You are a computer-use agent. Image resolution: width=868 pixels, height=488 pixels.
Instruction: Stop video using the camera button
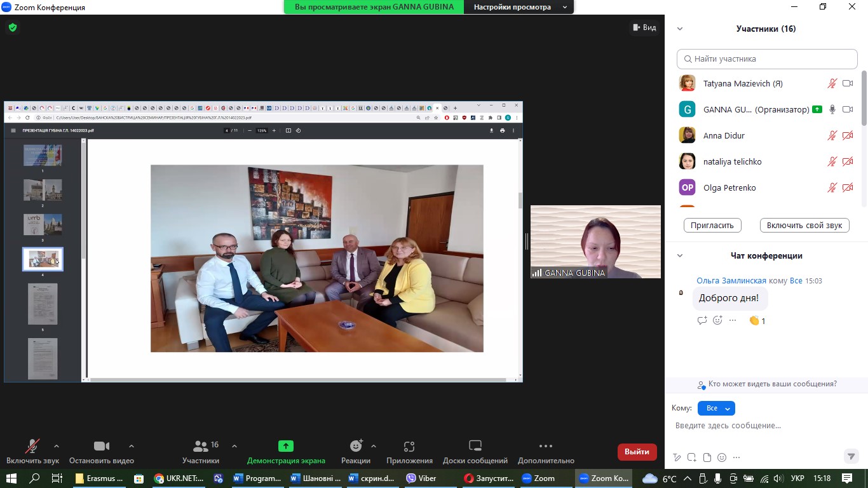coord(102,447)
